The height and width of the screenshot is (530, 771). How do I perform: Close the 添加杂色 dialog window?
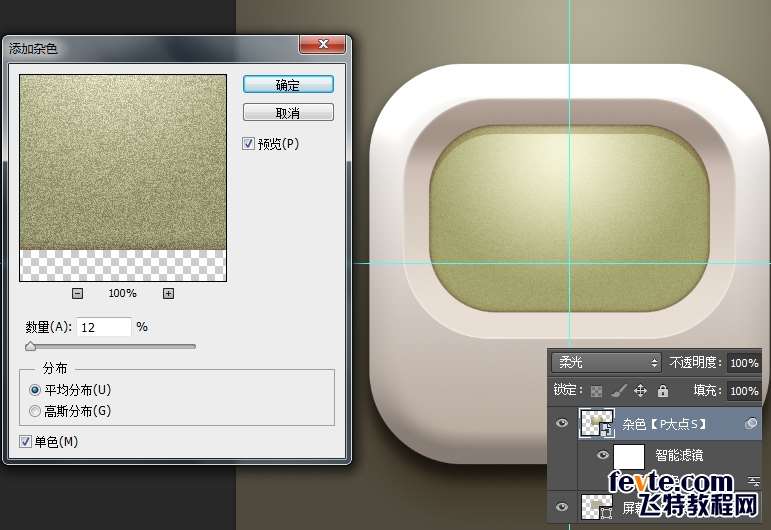[x=323, y=44]
